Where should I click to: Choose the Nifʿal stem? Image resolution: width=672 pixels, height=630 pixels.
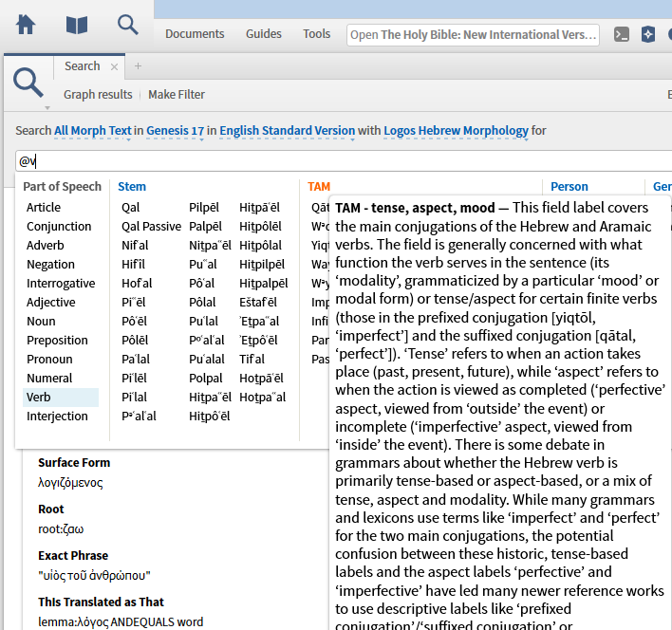tap(135, 246)
